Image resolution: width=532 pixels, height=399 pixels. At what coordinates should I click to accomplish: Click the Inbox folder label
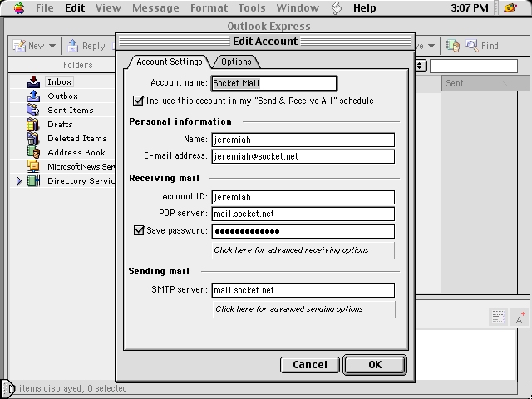pos(59,81)
